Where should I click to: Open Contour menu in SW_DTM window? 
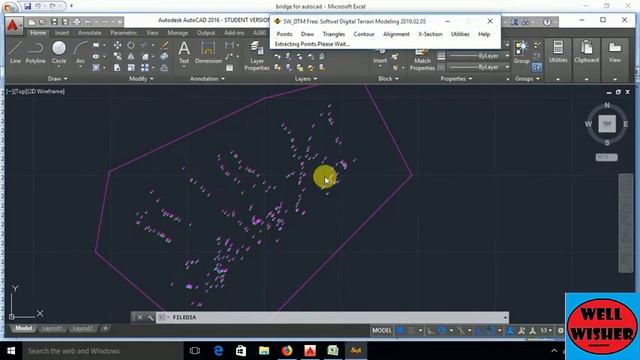click(364, 34)
